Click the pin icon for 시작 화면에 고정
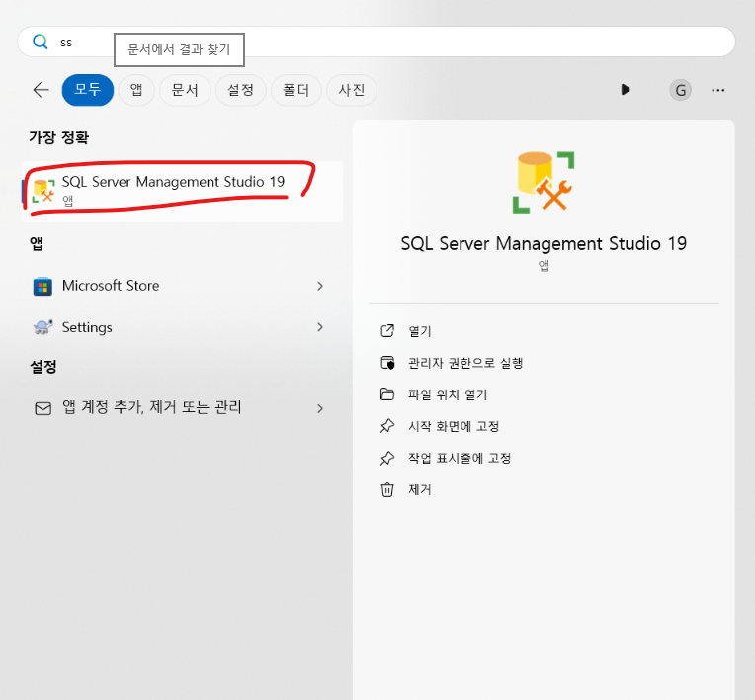The width and height of the screenshot is (755, 700). (387, 426)
